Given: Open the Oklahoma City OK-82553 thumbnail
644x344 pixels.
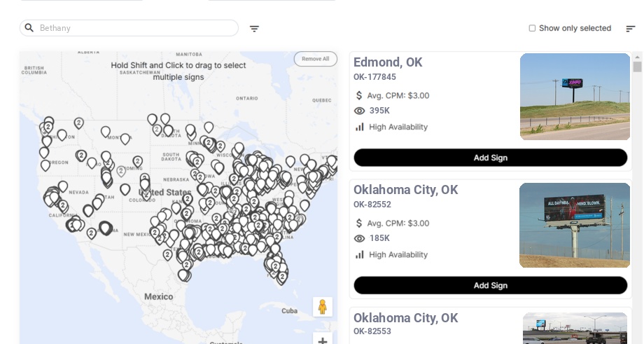Looking at the screenshot, I should point(575,329).
